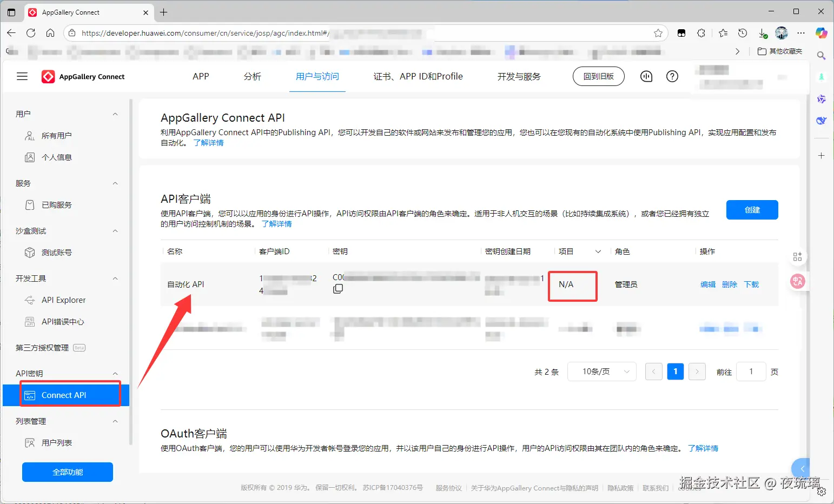The height and width of the screenshot is (504, 834).
Task: Click the 回到旧版 button
Action: 598,76
